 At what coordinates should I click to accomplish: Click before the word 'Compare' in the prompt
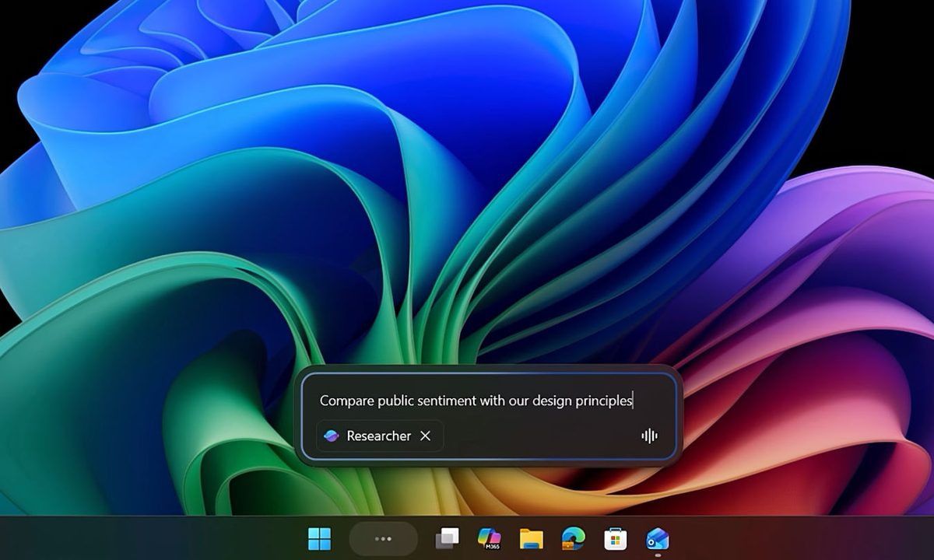(x=321, y=401)
